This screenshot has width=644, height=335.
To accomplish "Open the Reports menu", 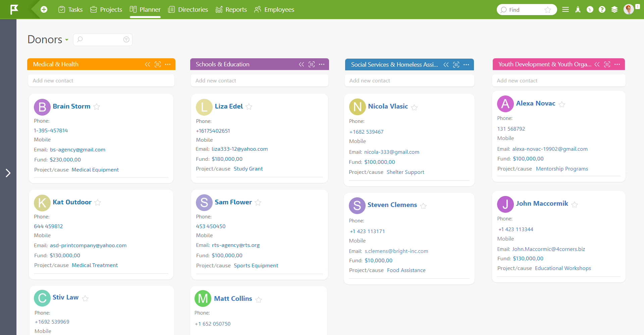I will click(231, 9).
